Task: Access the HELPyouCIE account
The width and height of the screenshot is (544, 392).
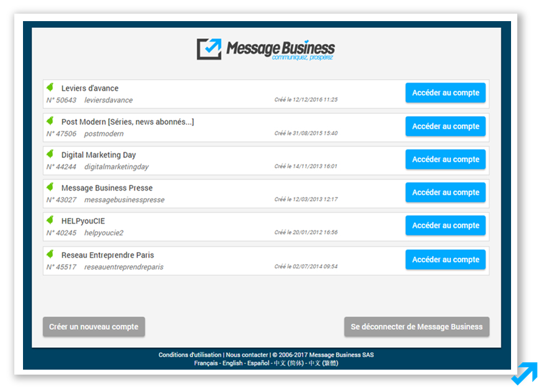Action: click(x=446, y=226)
